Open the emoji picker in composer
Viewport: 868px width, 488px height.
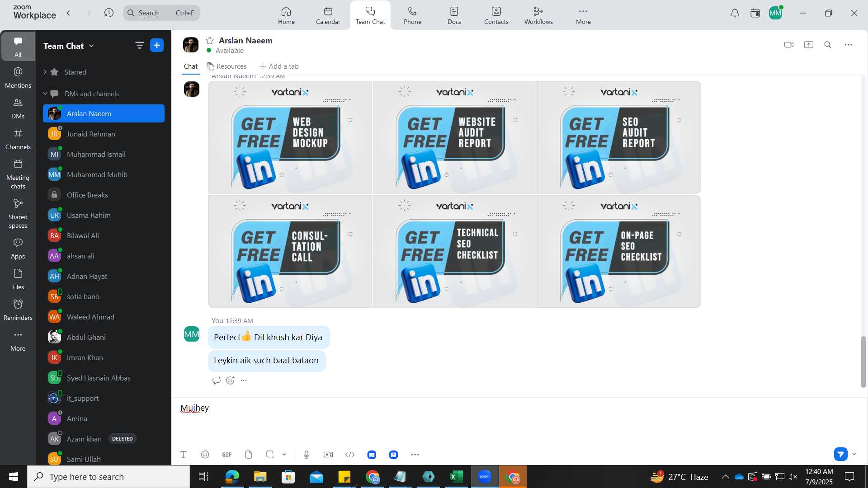coord(205,455)
